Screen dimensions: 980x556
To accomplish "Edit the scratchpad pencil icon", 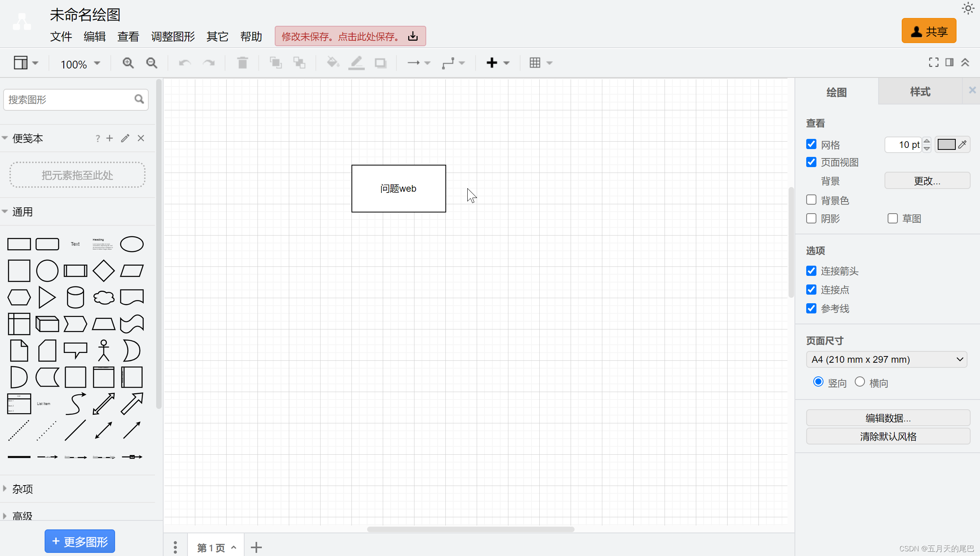I will 125,138.
